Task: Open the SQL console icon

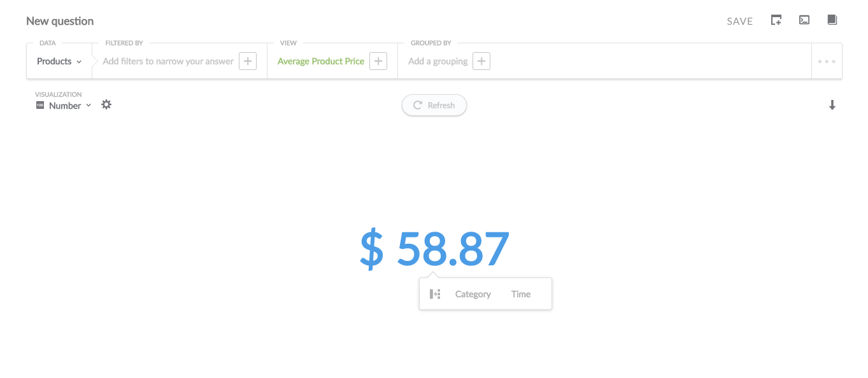Action: pos(804,20)
